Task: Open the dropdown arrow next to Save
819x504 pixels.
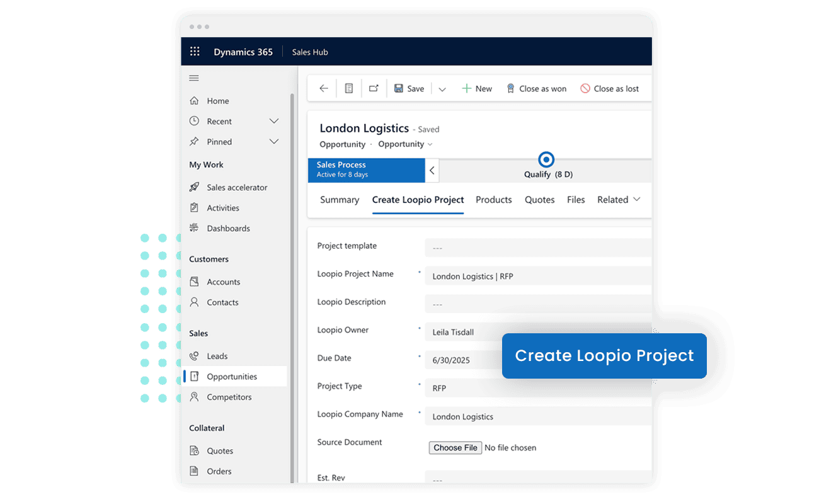Action: [x=442, y=89]
